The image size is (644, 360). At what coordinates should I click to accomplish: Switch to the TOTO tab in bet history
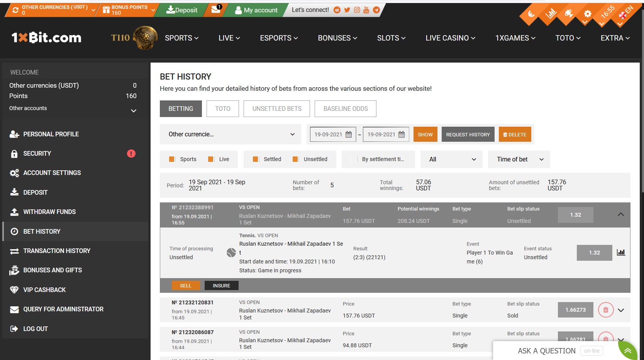point(223,109)
